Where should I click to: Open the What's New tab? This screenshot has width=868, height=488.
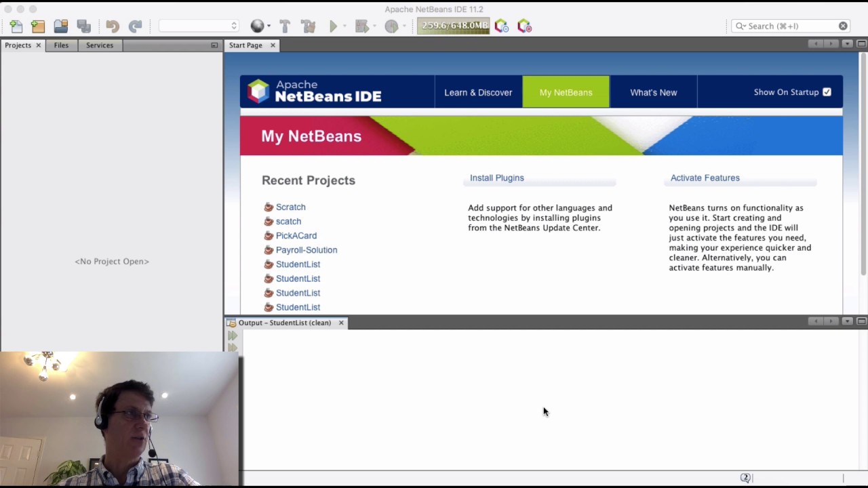653,92
